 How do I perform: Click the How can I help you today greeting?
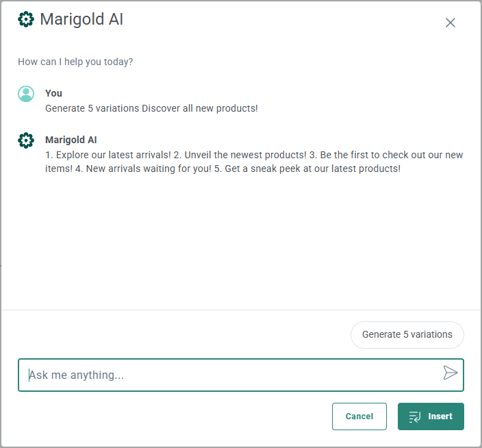[75, 62]
